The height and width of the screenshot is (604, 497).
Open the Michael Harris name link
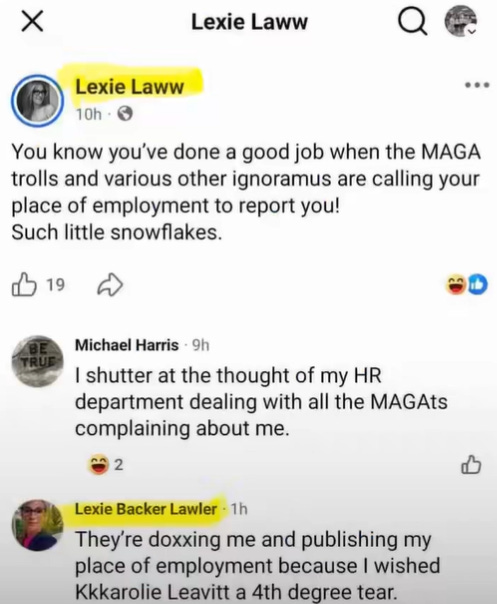pos(127,345)
